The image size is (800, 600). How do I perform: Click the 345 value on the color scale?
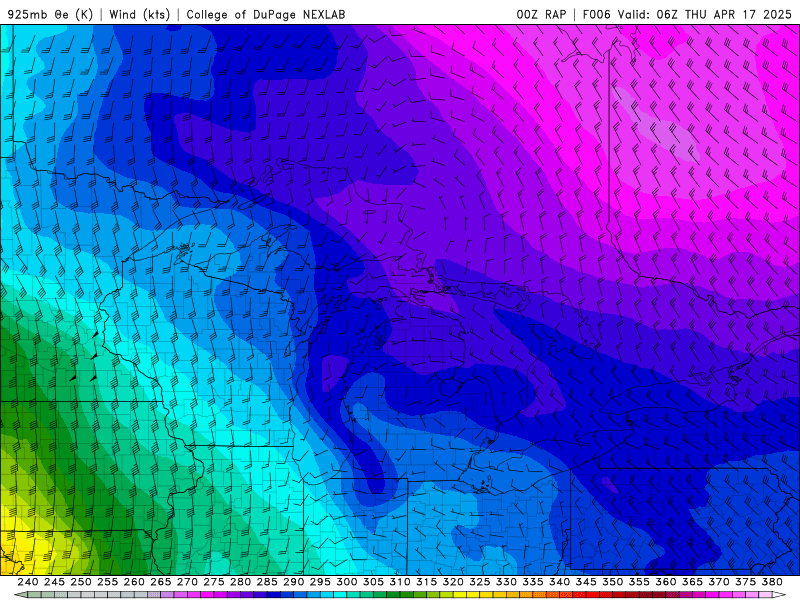pyautogui.click(x=586, y=582)
